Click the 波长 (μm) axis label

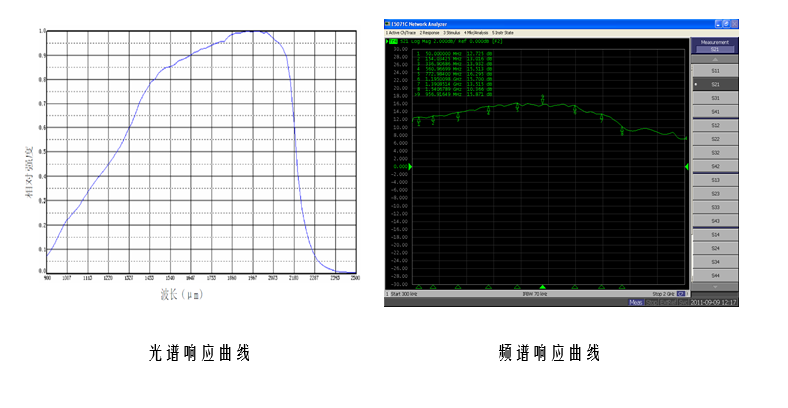[x=182, y=294]
